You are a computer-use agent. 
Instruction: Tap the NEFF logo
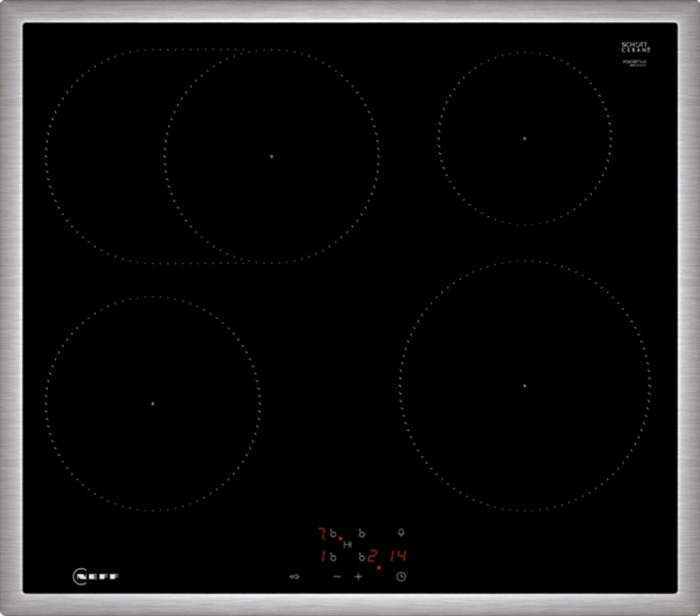point(95,577)
